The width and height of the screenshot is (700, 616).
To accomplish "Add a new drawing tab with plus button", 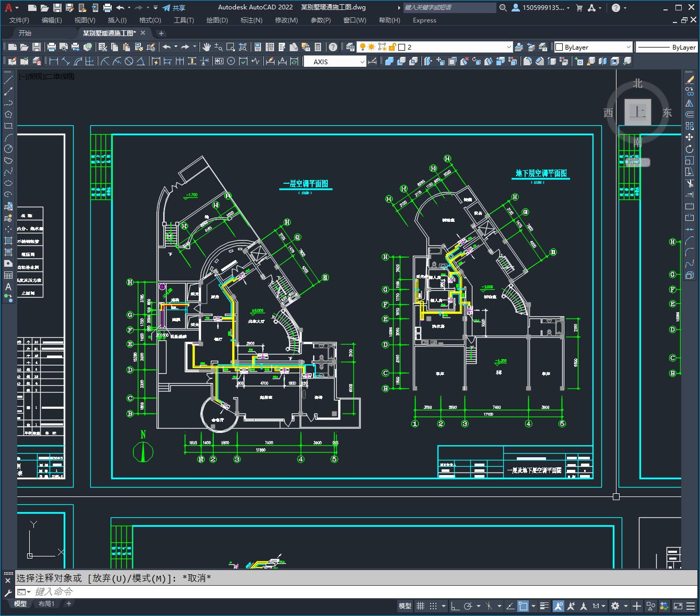I will [x=161, y=33].
